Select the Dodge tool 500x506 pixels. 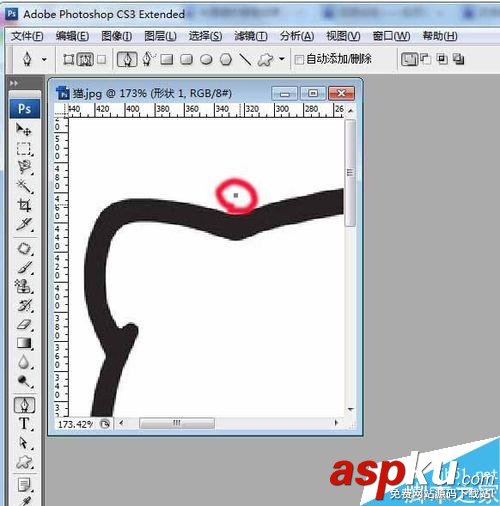pos(24,381)
